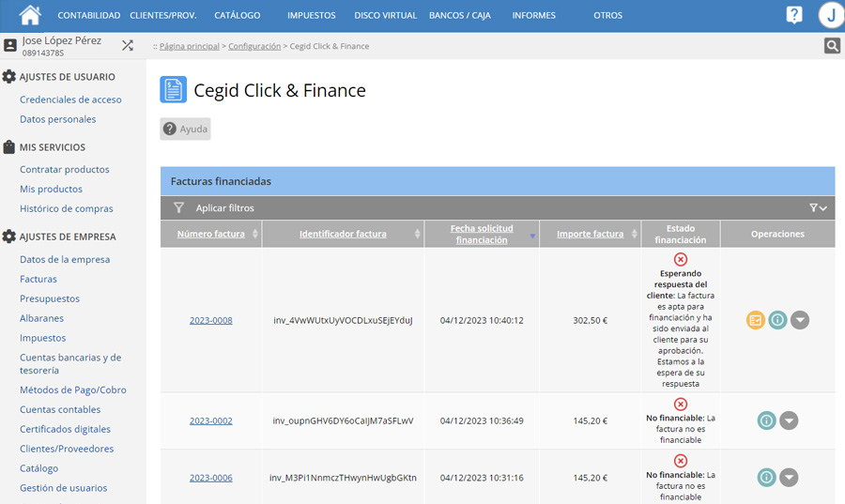Click the Mis servicios bag icon

[8, 147]
